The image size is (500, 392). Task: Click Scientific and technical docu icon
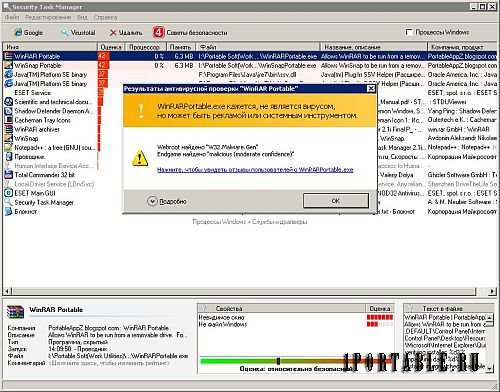(x=9, y=102)
